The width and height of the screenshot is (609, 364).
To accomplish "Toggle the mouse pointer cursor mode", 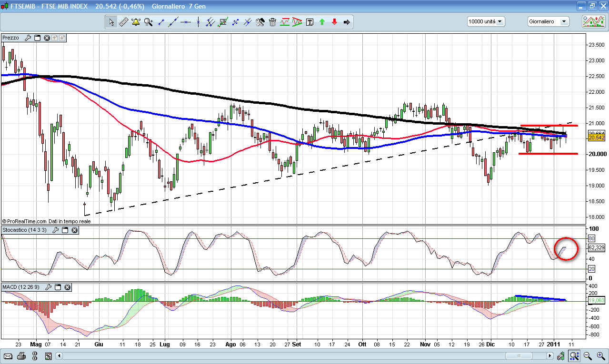I will 111,22.
